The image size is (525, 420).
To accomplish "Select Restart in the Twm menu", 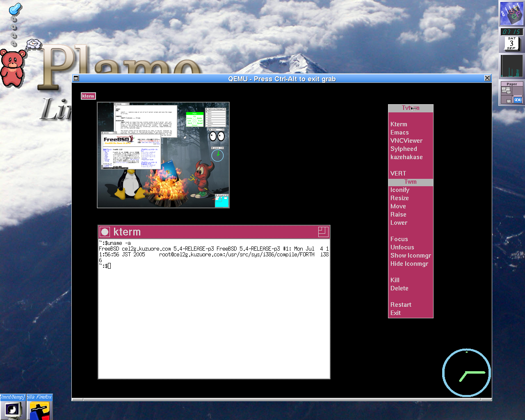I will [x=411, y=305].
